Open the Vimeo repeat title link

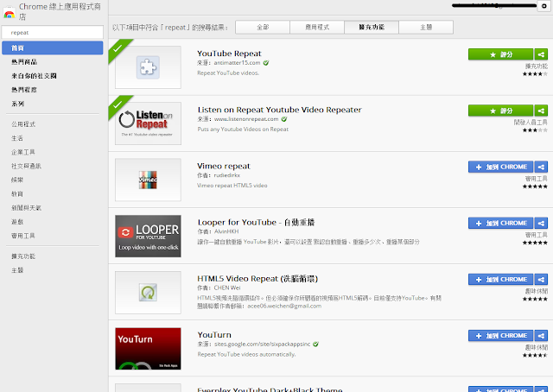[x=224, y=166]
